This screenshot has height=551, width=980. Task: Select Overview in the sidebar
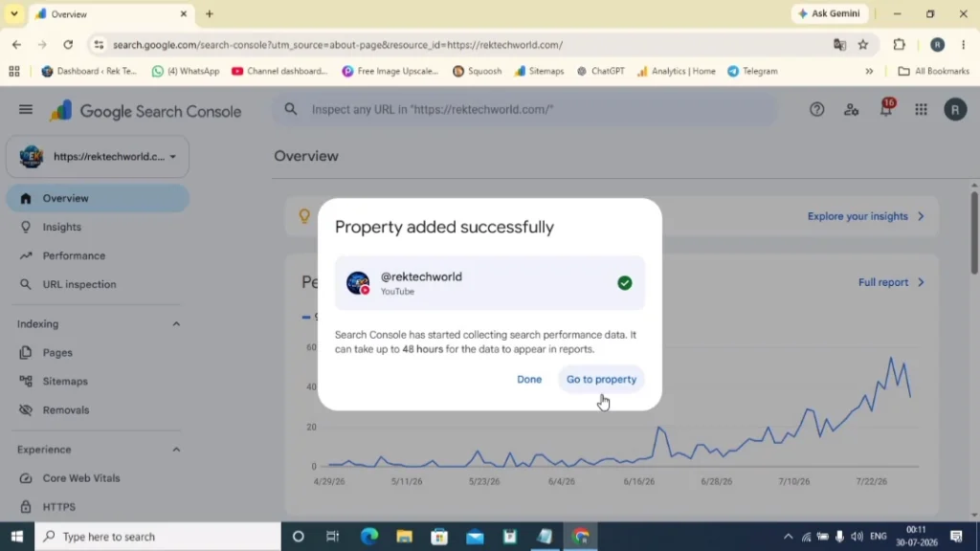pos(98,198)
